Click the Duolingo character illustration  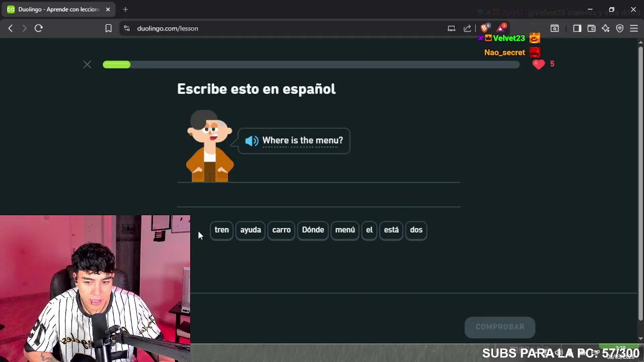pos(210,146)
